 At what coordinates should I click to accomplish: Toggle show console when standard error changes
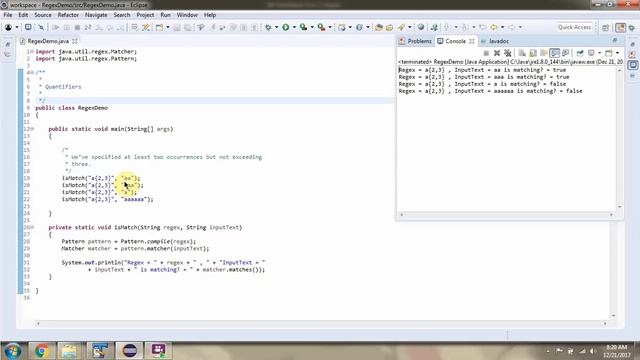tap(565, 53)
